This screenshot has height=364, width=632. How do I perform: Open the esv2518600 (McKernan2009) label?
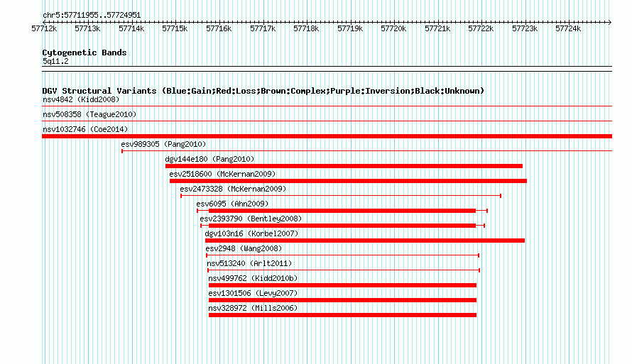[222, 174]
